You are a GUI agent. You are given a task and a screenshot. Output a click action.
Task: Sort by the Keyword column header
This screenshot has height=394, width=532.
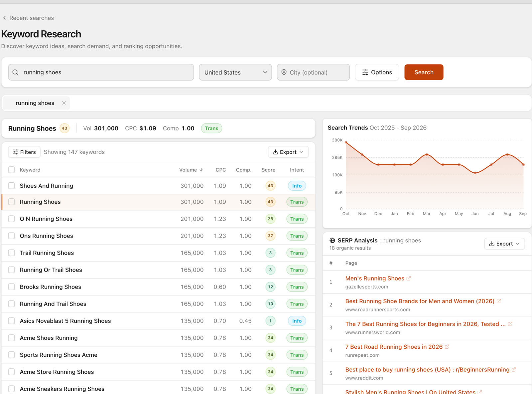point(30,170)
